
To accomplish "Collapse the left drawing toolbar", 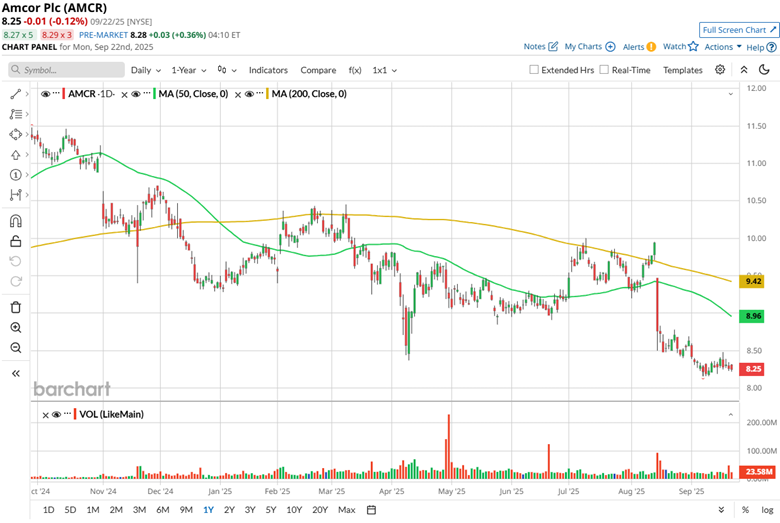I will [15, 373].
